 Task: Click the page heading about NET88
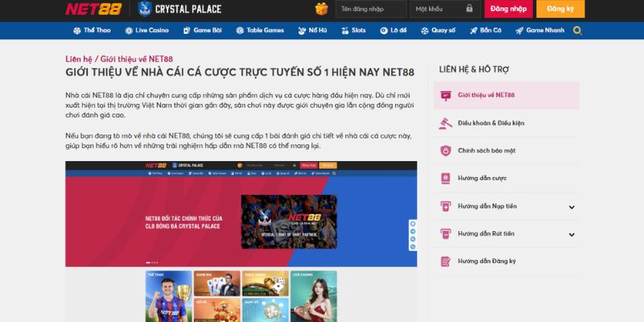coord(240,72)
